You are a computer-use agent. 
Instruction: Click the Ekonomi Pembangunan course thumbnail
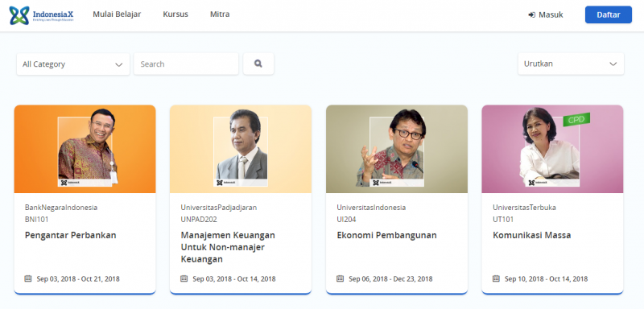point(397,149)
